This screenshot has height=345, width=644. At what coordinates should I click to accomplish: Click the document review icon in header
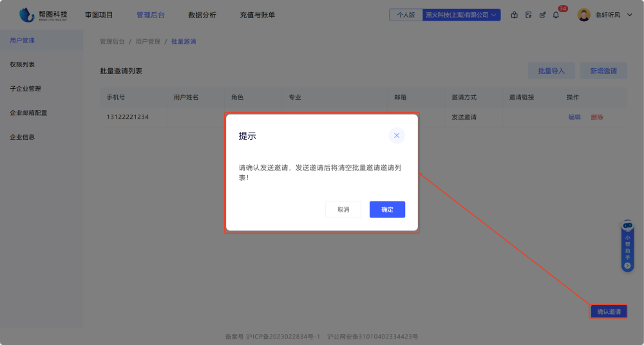pos(528,15)
